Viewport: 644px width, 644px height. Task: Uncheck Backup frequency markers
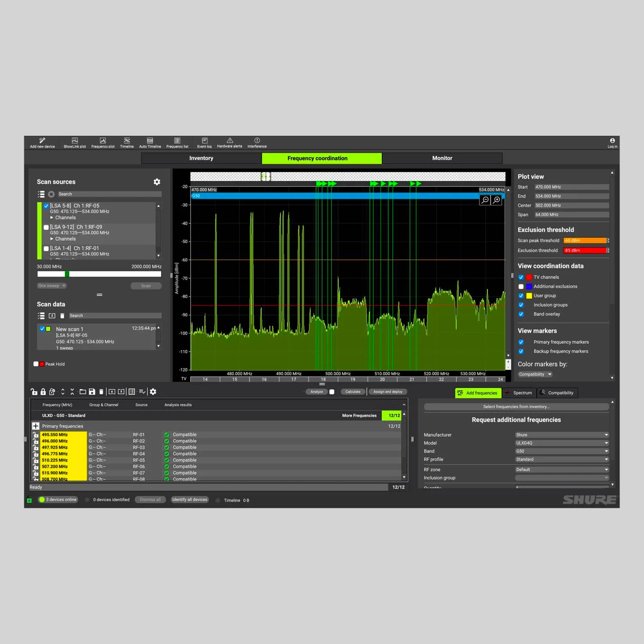(521, 352)
